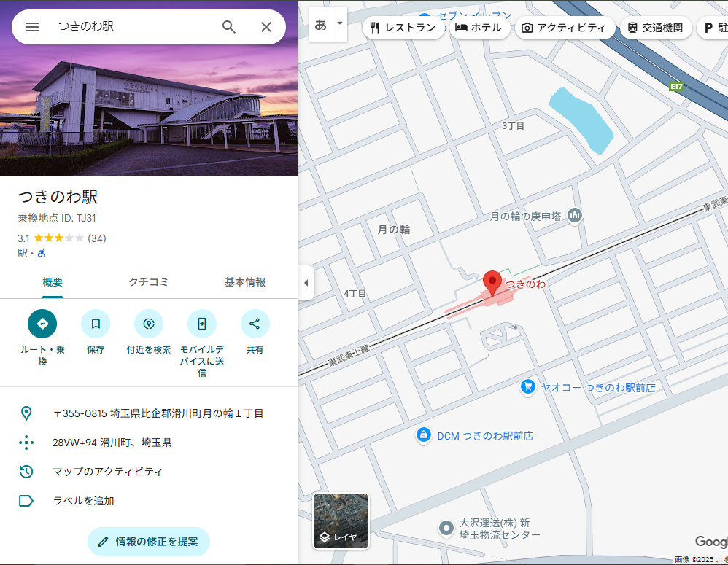Collapse the side panel with the arrow

tap(306, 283)
